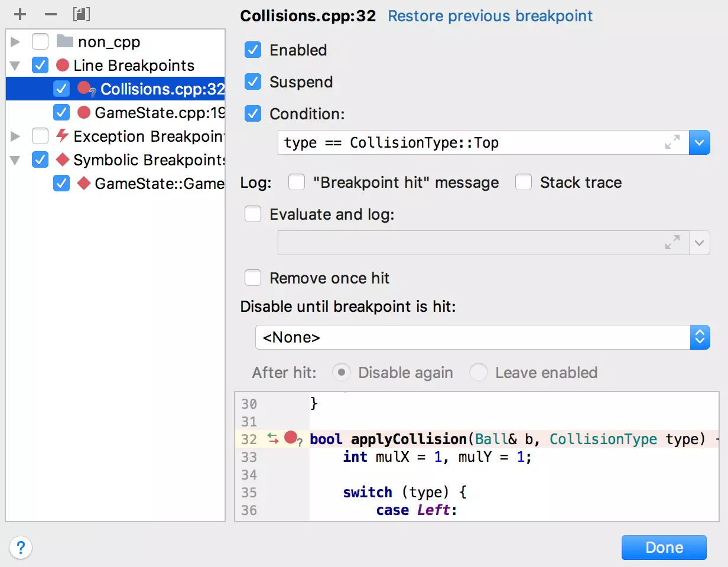Screen dimensions: 728x567
Task: Click the group breakpoints toolbar icon
Action: point(81,14)
